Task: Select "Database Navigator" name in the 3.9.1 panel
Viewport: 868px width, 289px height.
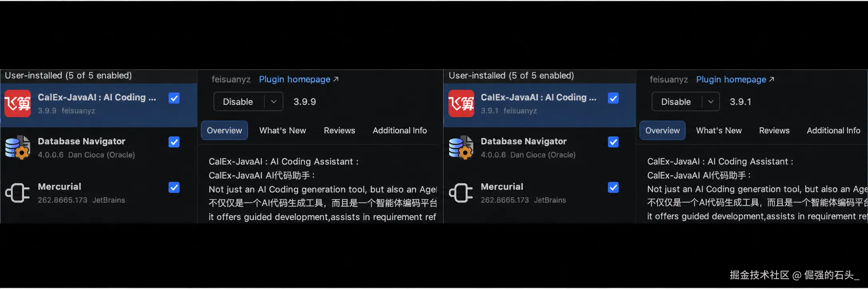Action: tap(524, 141)
